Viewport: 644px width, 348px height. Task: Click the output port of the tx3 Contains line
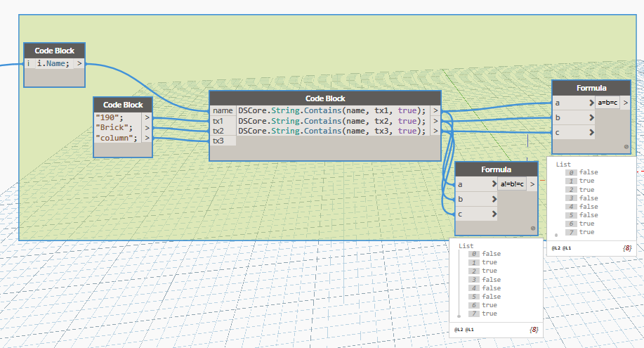point(435,131)
